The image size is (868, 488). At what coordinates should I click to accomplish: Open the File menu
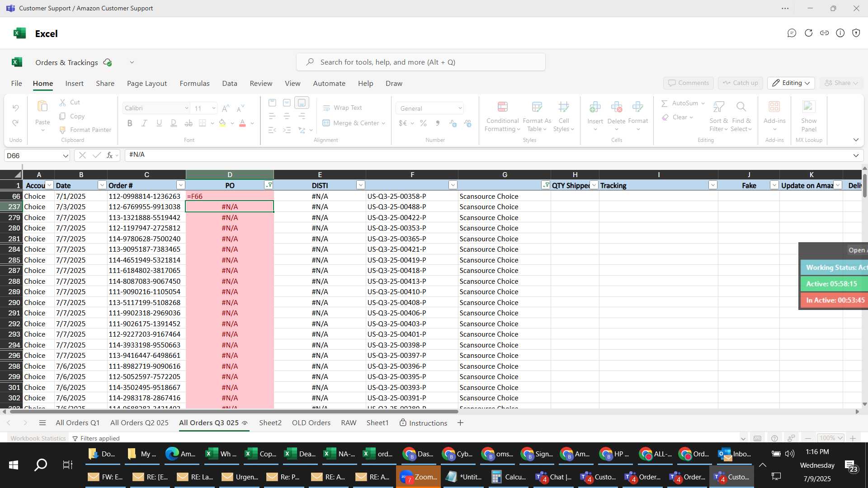(17, 84)
